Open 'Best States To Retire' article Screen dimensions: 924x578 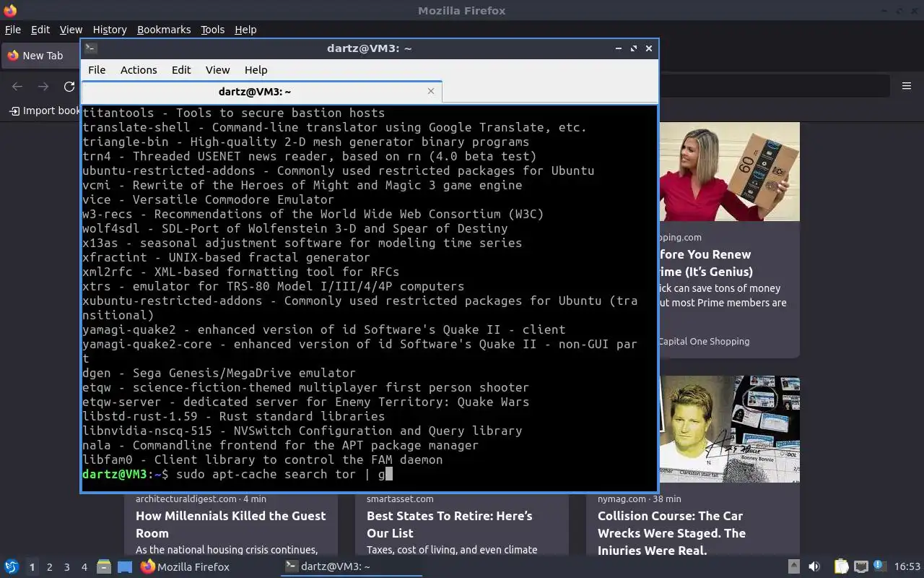click(449, 525)
